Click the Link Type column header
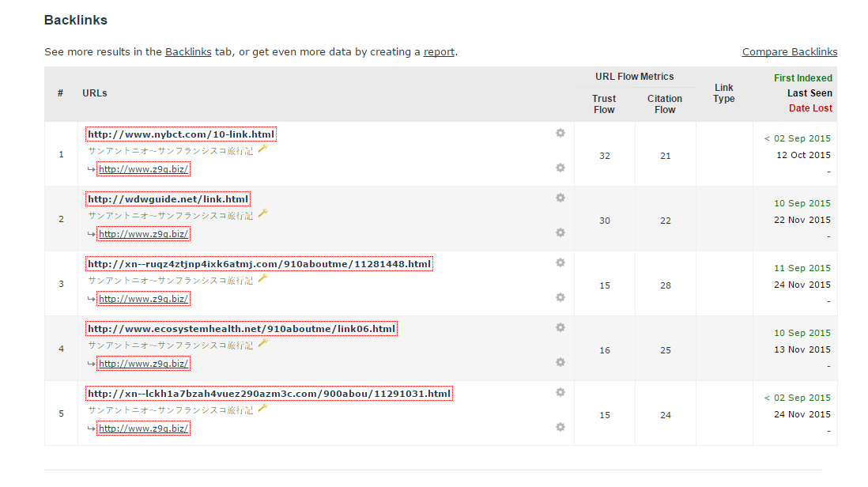This screenshot has width=868, height=487. 723,93
